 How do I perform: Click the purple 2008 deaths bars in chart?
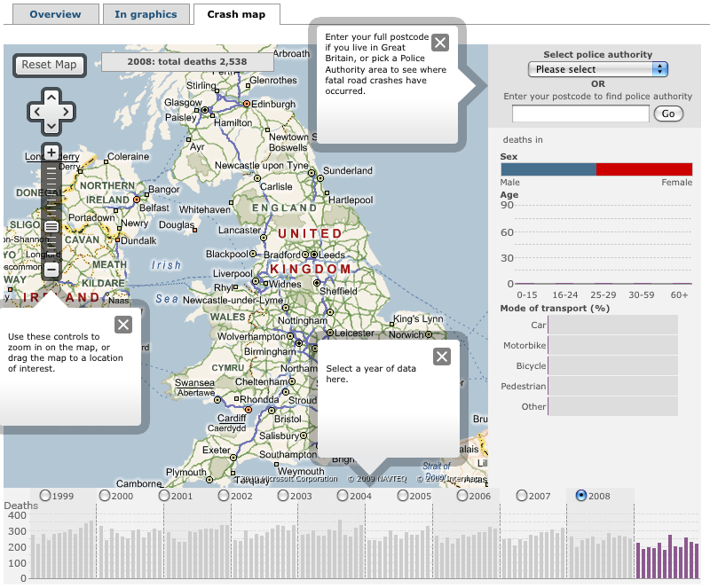pos(667,557)
